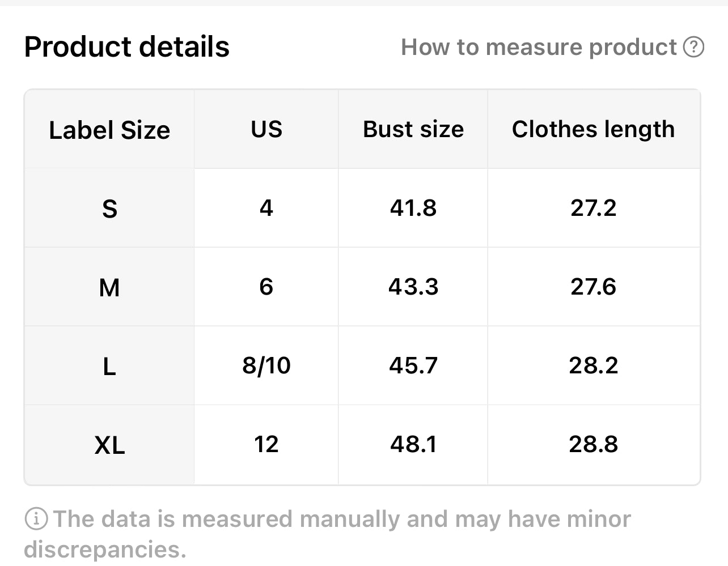Click the Product details heading
This screenshot has width=728, height=566.
127,46
